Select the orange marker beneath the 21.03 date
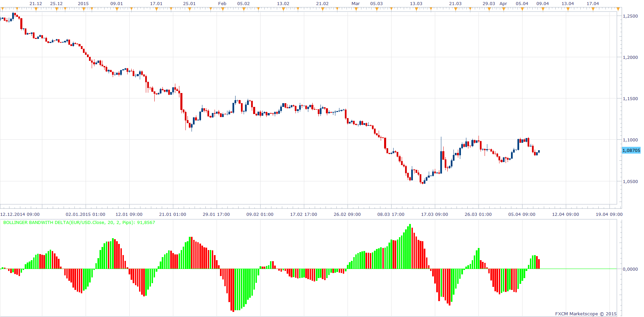Image resolution: width=644 pixels, height=317 pixels. pyautogui.click(x=456, y=9)
